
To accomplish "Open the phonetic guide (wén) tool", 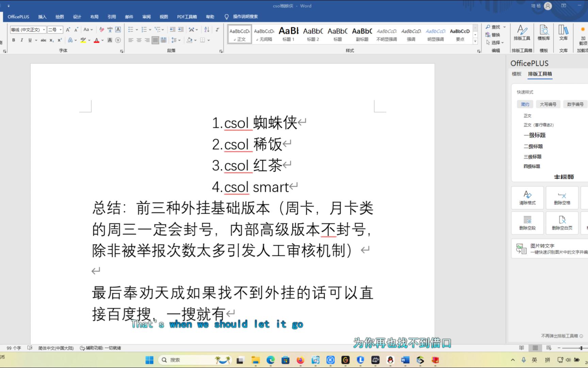I will (110, 30).
